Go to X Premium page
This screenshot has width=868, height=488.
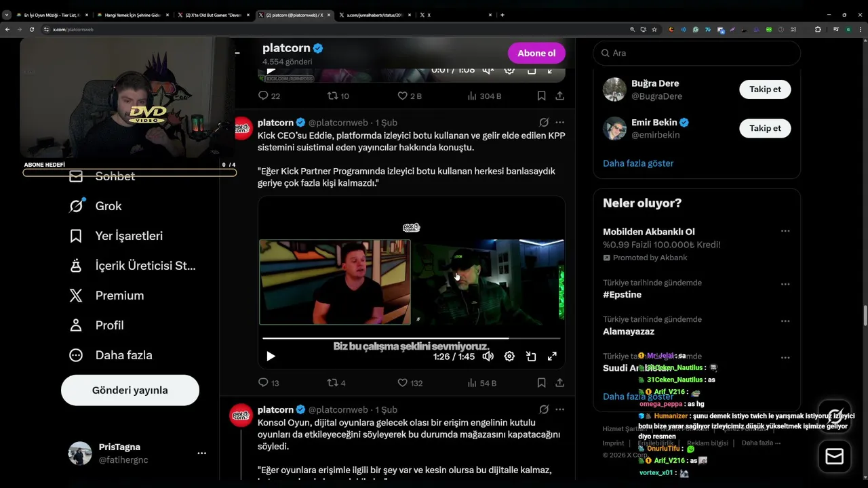click(x=106, y=296)
